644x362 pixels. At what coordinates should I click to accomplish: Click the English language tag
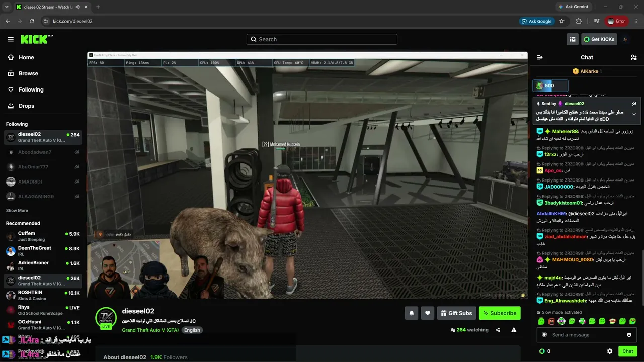pyautogui.click(x=192, y=330)
